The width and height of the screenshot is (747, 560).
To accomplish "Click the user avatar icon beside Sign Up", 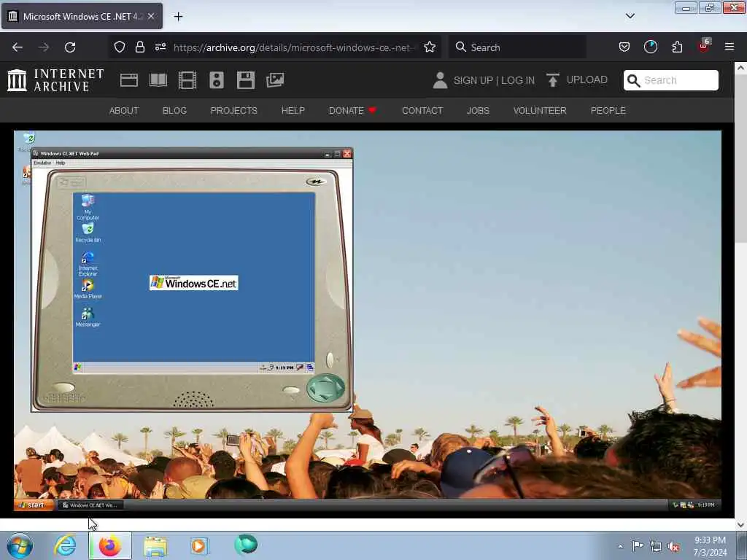I will point(440,80).
